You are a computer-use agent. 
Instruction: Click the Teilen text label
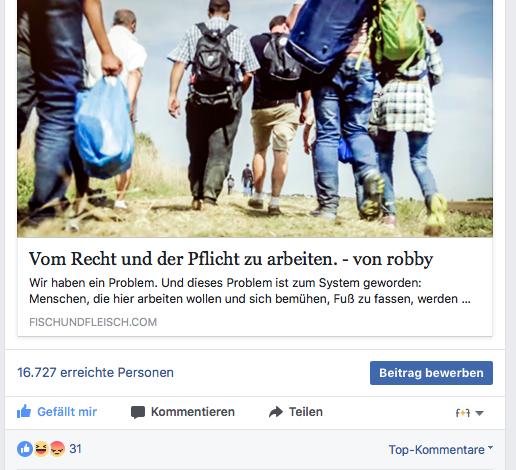point(306,412)
